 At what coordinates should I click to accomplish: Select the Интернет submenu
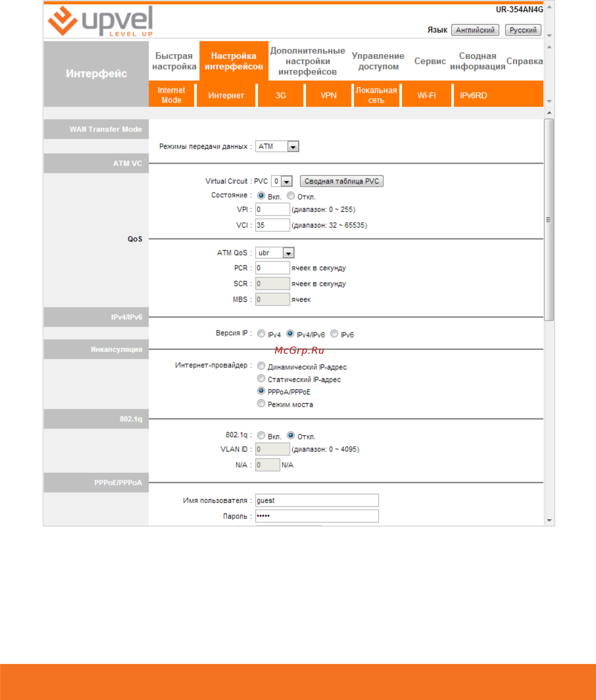pos(226,95)
